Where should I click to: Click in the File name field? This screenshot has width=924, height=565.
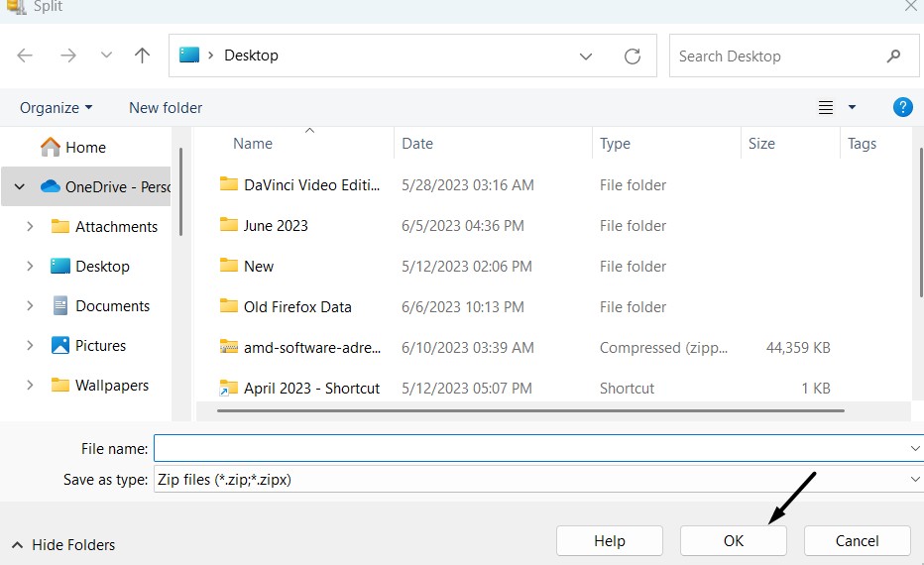click(x=530, y=449)
